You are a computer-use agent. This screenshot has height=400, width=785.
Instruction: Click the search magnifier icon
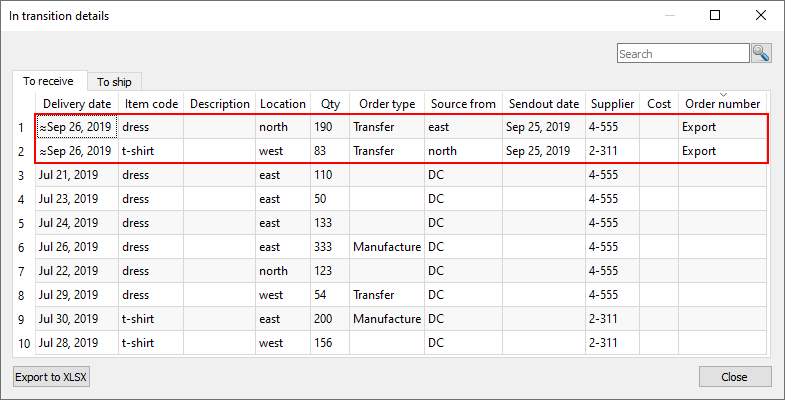coord(761,53)
